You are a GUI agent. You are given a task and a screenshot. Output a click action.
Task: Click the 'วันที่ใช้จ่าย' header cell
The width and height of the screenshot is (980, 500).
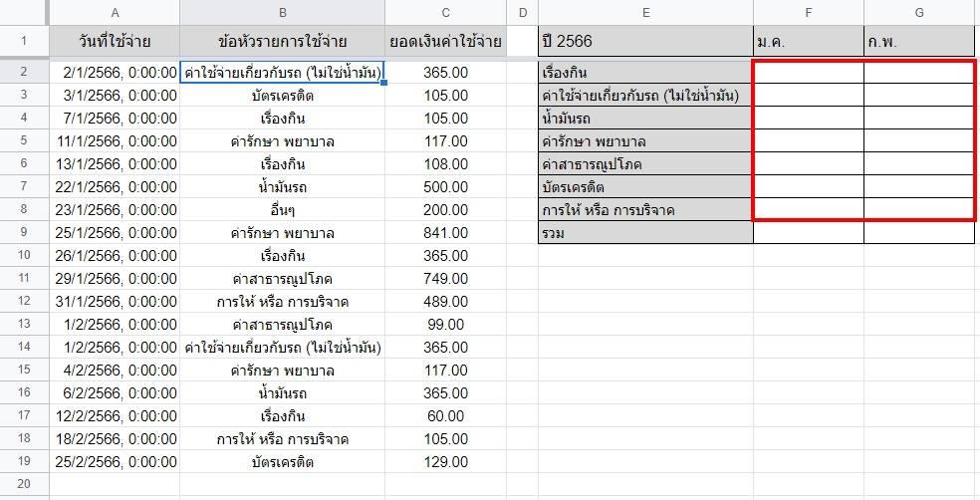tap(115, 41)
